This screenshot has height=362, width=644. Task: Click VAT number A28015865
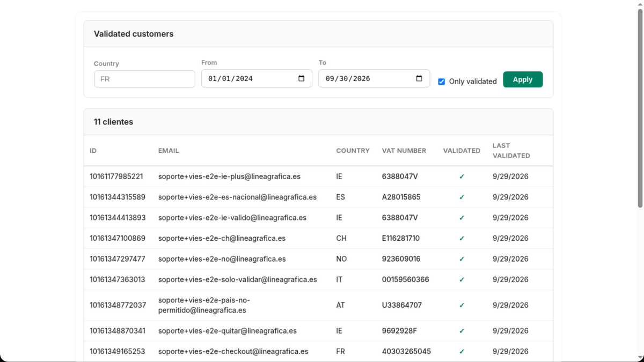[401, 197]
